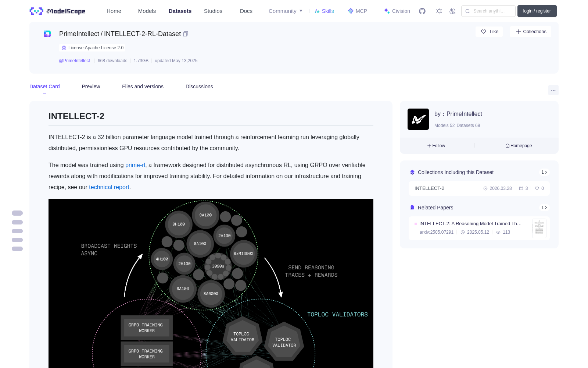Switch language with the translate icon
This screenshot has height=368, width=588.
point(452,11)
